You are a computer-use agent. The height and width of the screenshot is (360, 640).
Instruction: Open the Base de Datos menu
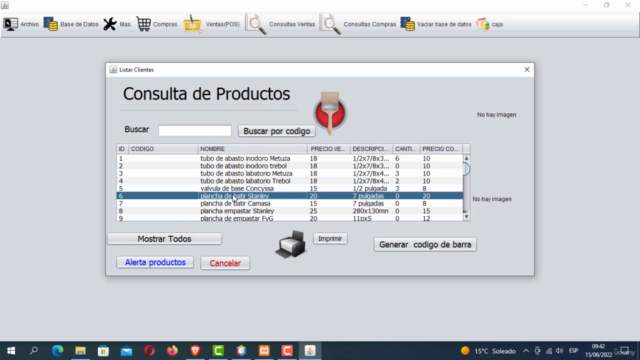pos(71,24)
